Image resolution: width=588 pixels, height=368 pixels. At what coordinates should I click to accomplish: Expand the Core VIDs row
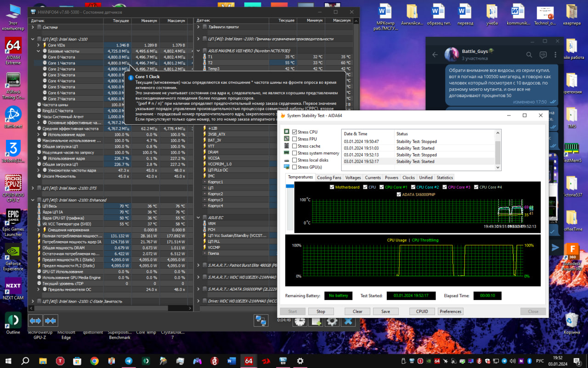tap(39, 45)
